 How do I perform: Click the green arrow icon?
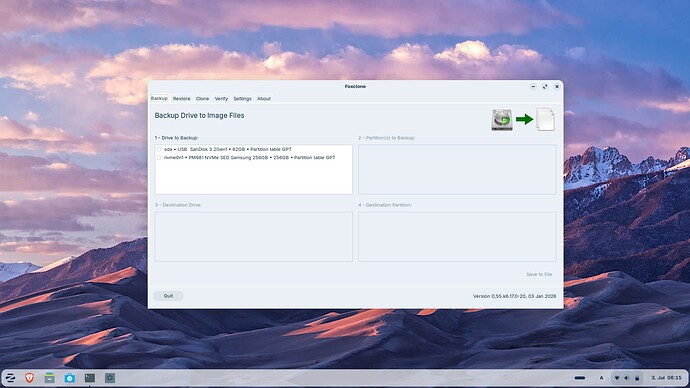[525, 119]
